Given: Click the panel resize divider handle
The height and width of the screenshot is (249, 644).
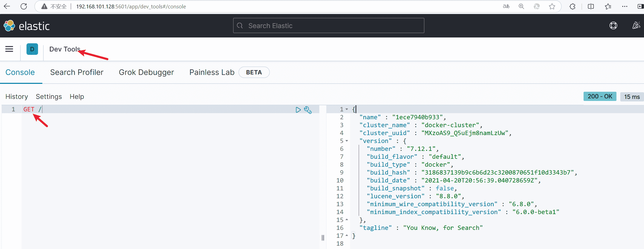Looking at the screenshot, I should [x=323, y=238].
